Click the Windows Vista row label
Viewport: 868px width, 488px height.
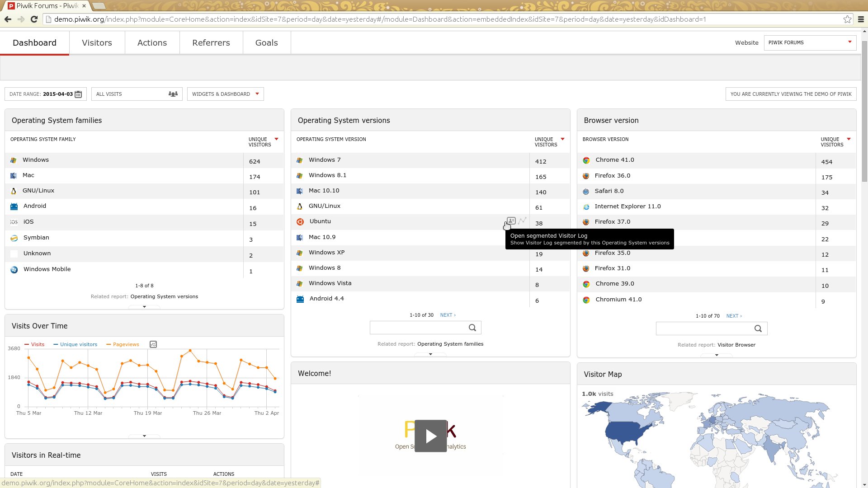[330, 283]
